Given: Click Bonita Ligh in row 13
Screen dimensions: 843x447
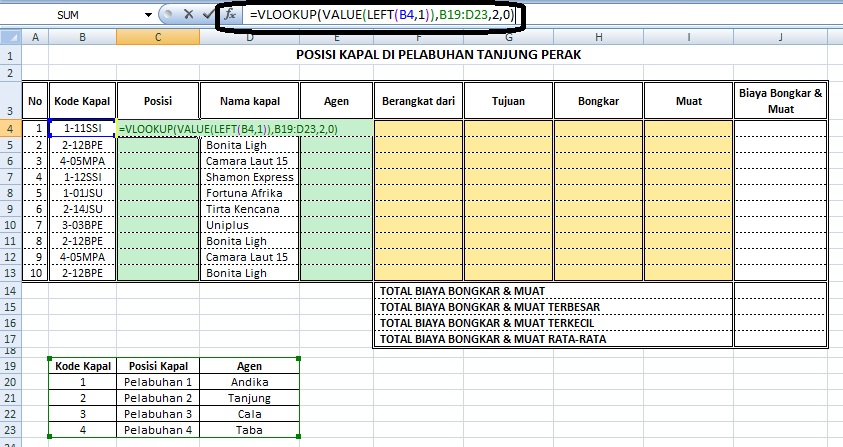Looking at the screenshot, I should coord(250,273).
